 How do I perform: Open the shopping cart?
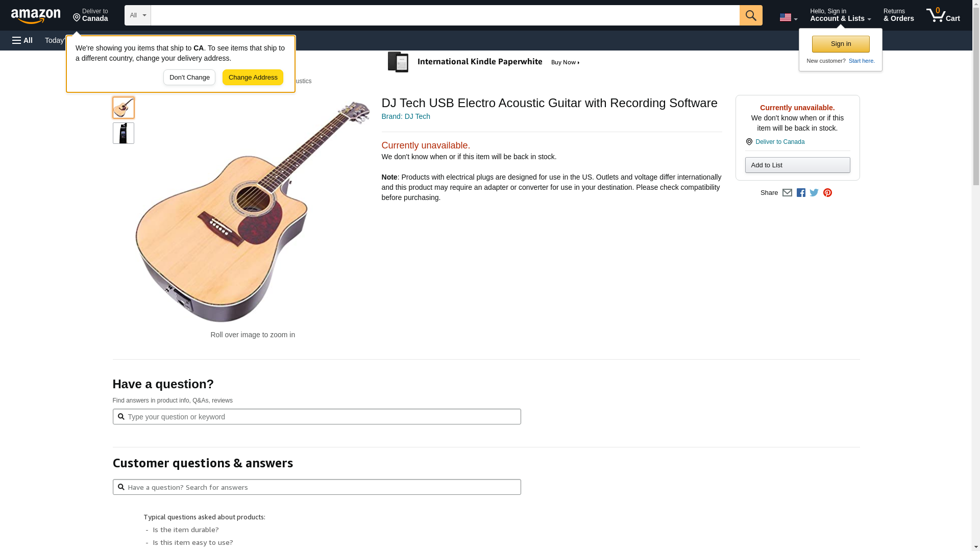tap(943, 15)
